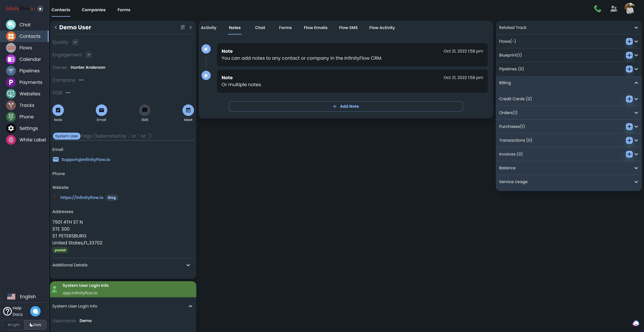Open the https://infinityflow.io website link
This screenshot has width=644, height=332.
pyautogui.click(x=82, y=197)
